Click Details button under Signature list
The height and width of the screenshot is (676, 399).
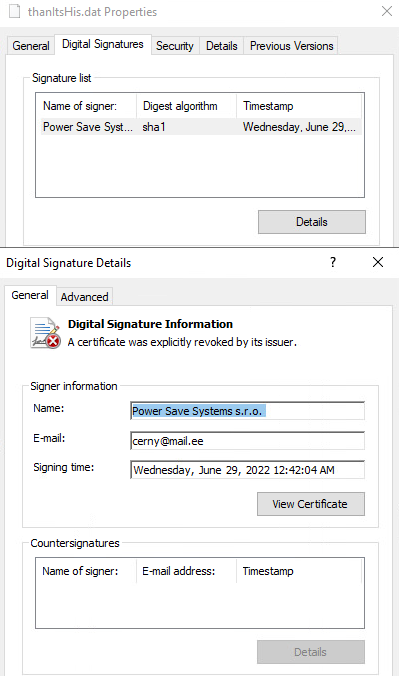[311, 222]
